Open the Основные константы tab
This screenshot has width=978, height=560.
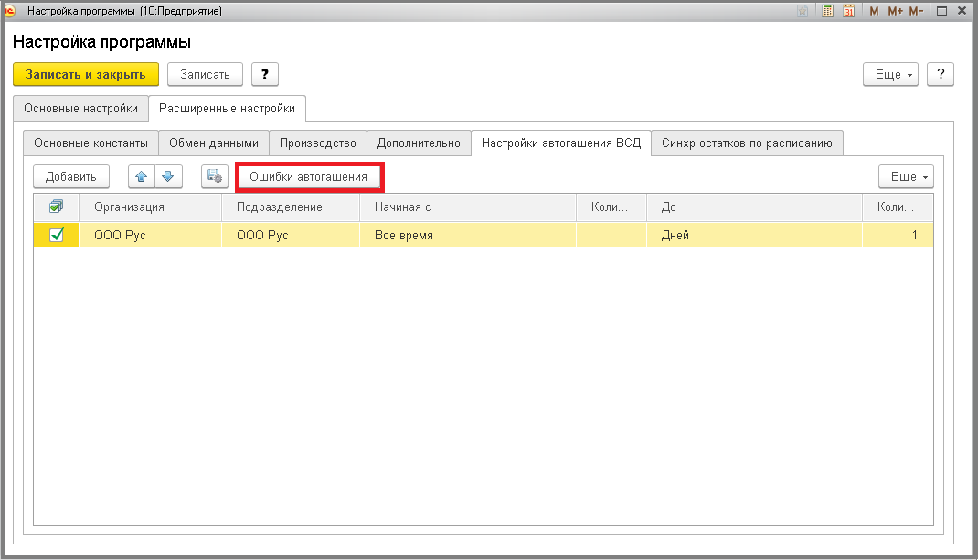pyautogui.click(x=91, y=143)
